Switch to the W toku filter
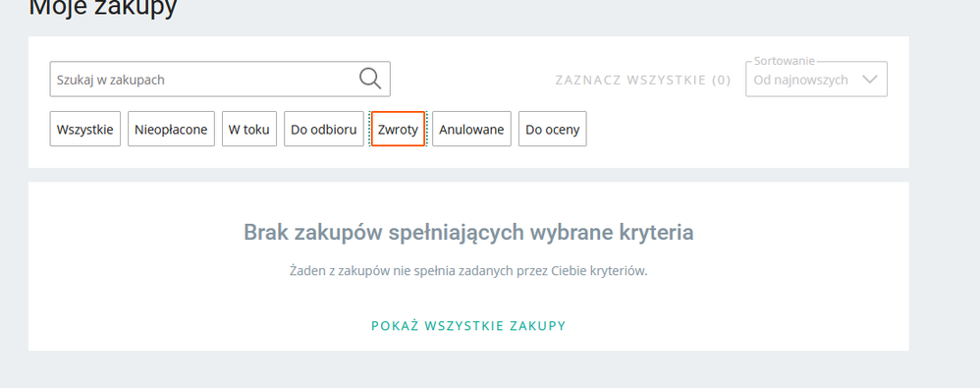 point(249,129)
